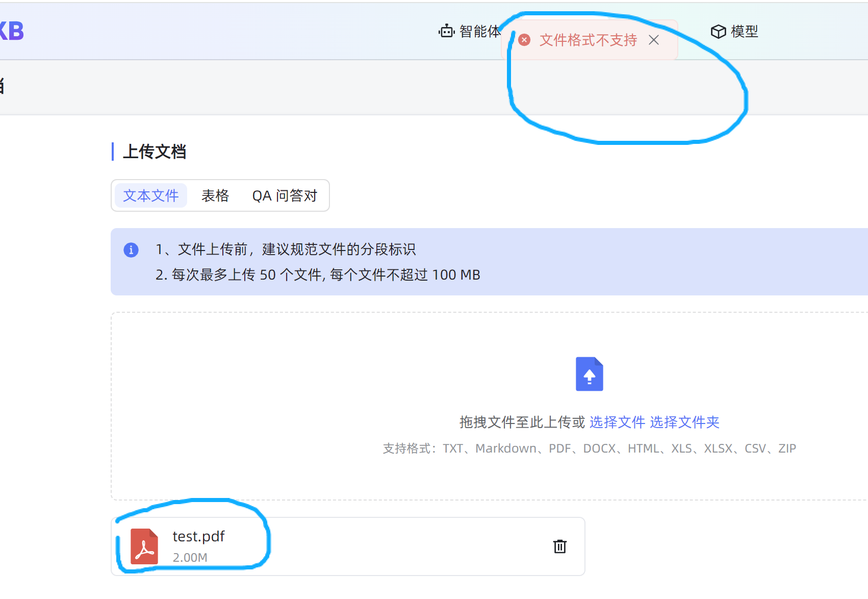This screenshot has height=599, width=868.
Task: Click the 拖拽文件至此上传 drop zone text
Action: [522, 422]
